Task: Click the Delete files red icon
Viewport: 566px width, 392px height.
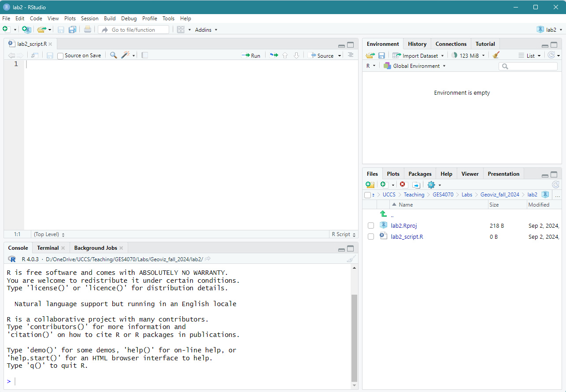Action: pyautogui.click(x=402, y=185)
